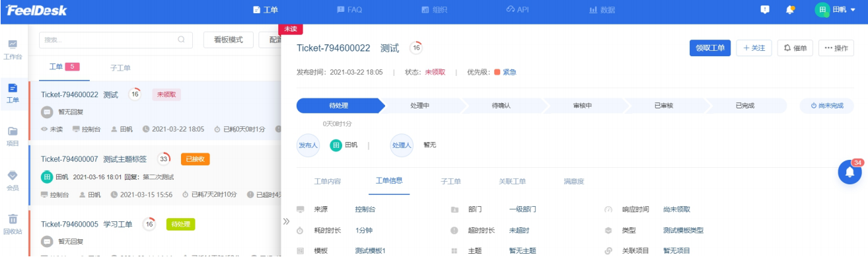
Task: Click the 测试模板类型 value
Action: click(683, 231)
